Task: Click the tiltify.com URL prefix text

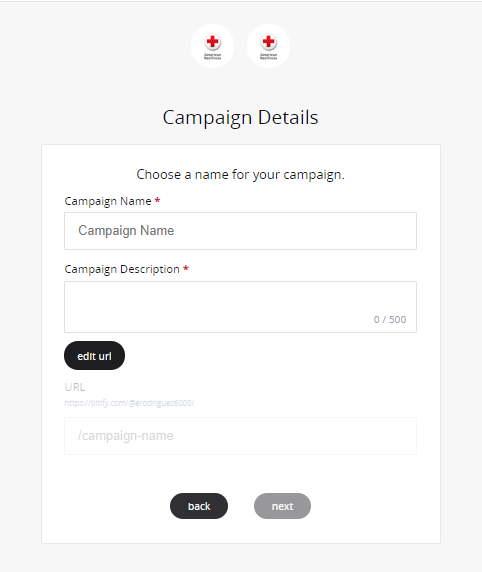Action: coord(129,403)
